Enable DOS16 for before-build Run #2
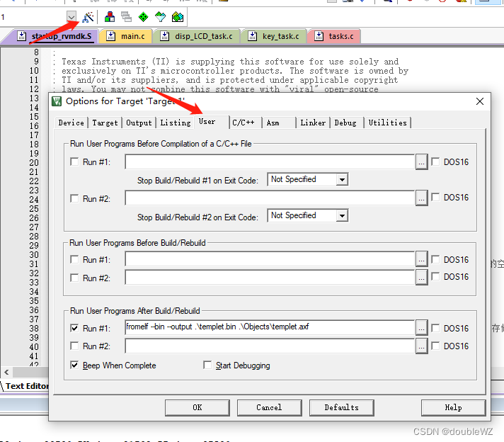 (x=435, y=276)
